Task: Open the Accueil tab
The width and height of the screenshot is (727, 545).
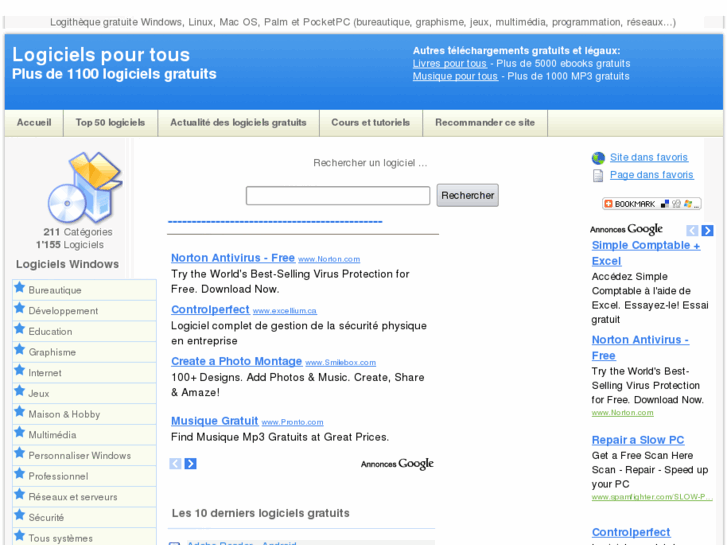Action: coord(34,122)
